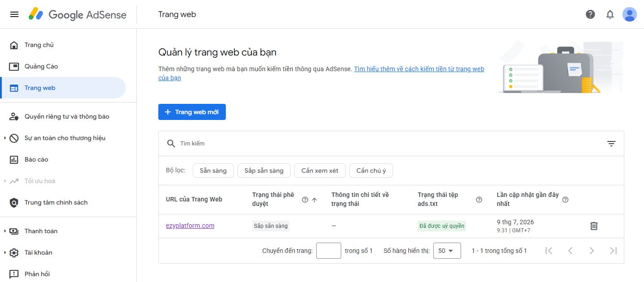Click the Sự an toàn block icon
Viewport: 644px width, 282px height.
pyautogui.click(x=14, y=138)
